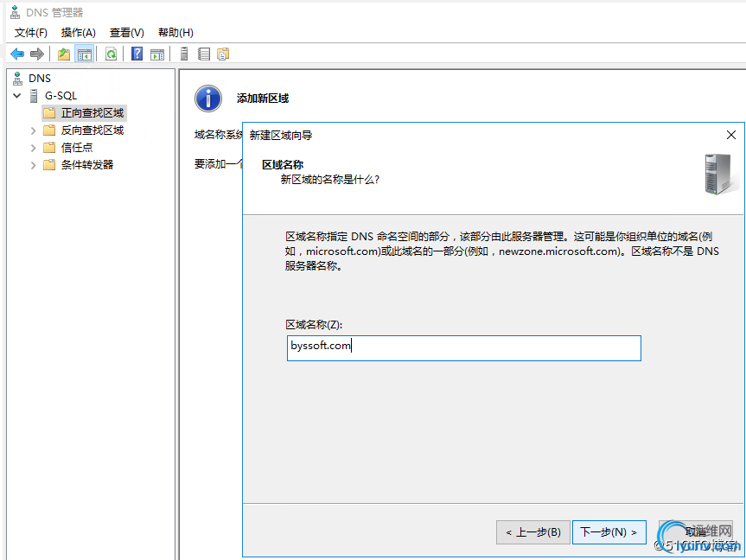Click the G-SQL server icon in the tree

[34, 96]
